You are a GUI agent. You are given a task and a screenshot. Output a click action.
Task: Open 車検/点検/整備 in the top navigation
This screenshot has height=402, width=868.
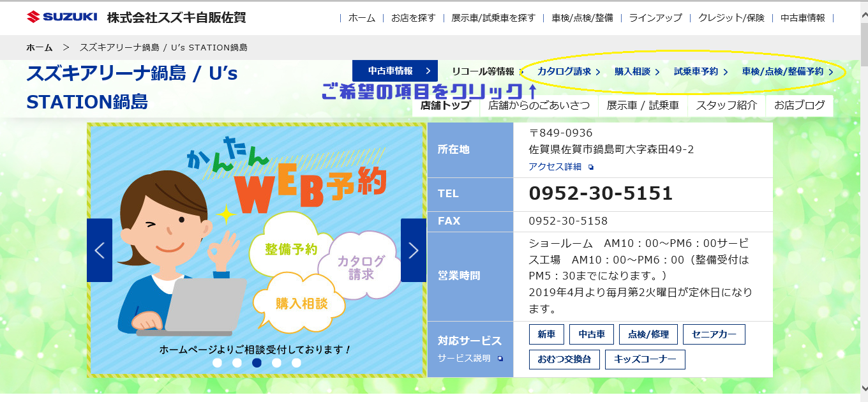pyautogui.click(x=582, y=18)
